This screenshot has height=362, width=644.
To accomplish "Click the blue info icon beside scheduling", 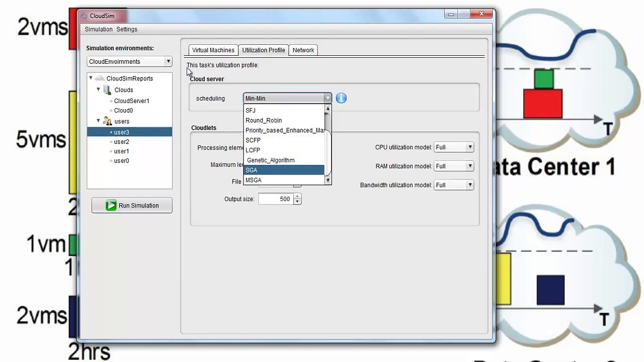I will pos(341,98).
